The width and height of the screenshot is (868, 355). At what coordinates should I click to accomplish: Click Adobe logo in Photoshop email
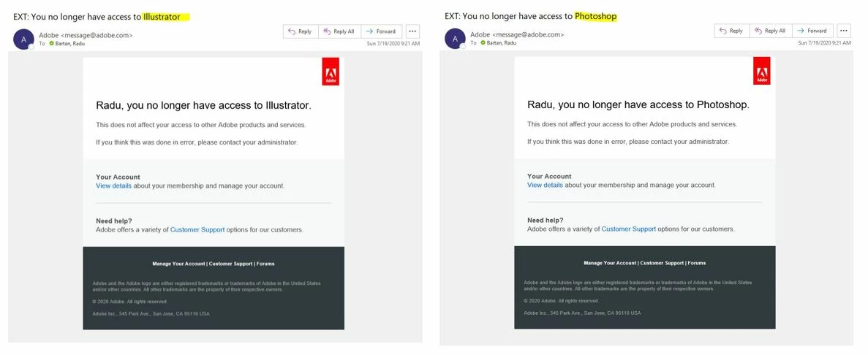762,71
